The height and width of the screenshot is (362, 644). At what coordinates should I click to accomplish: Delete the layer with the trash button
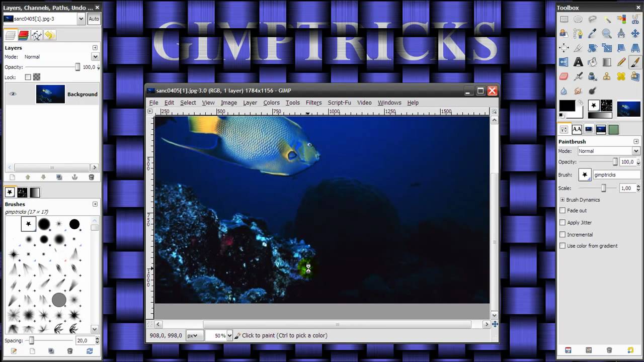[91, 177]
